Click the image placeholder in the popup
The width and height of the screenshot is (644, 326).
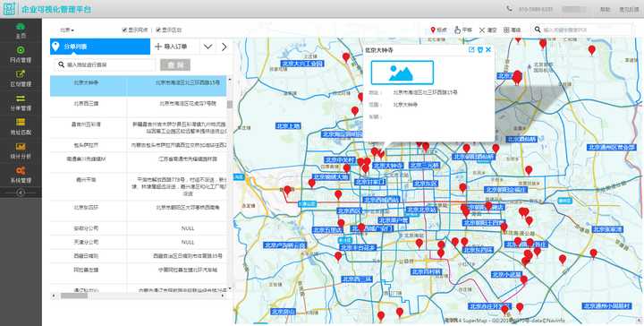point(402,73)
